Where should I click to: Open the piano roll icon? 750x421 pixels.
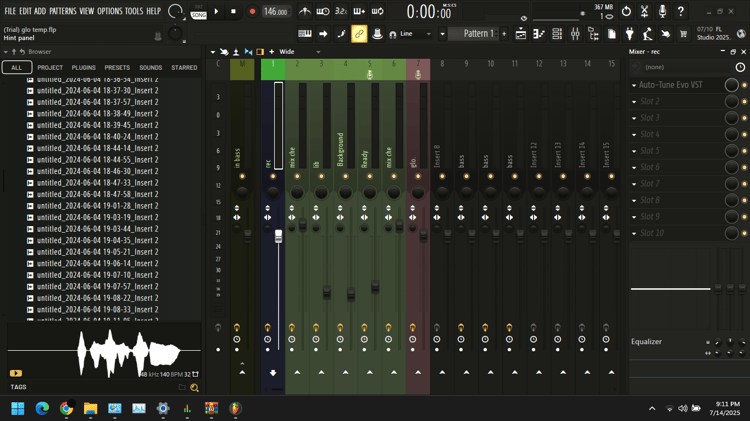[x=539, y=33]
